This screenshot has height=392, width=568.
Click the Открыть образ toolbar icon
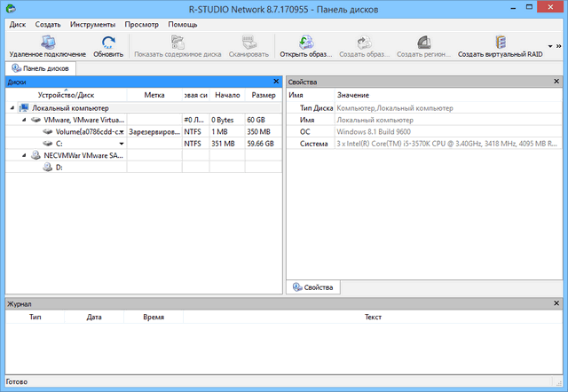point(306,42)
